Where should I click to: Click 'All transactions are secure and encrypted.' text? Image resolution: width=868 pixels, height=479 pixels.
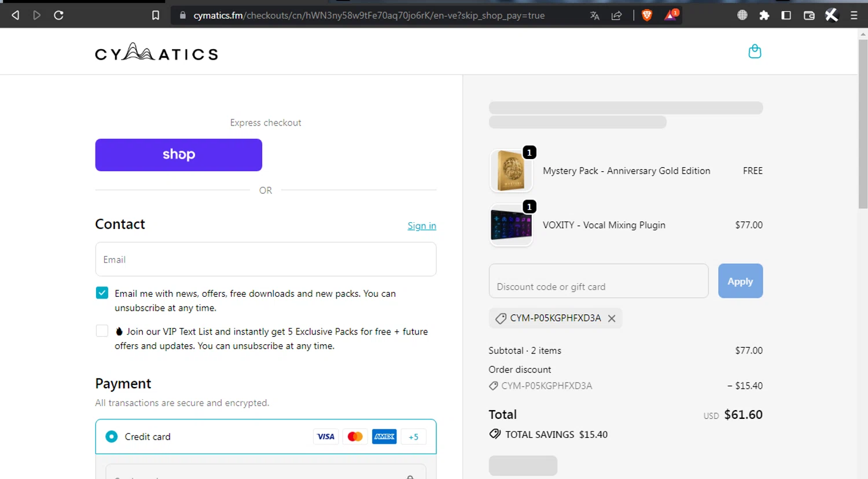click(182, 403)
